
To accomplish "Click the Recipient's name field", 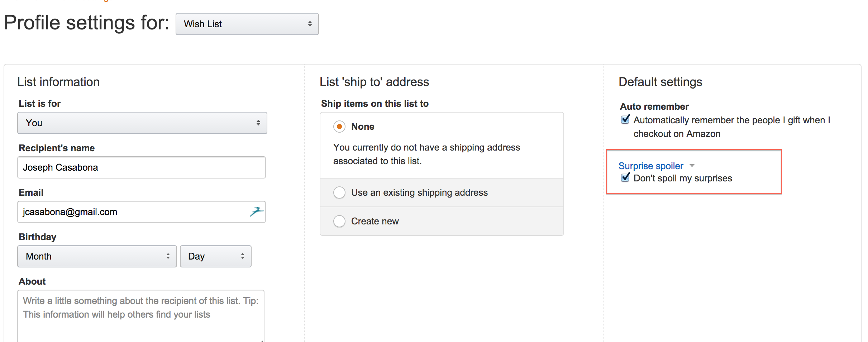I will tap(142, 167).
